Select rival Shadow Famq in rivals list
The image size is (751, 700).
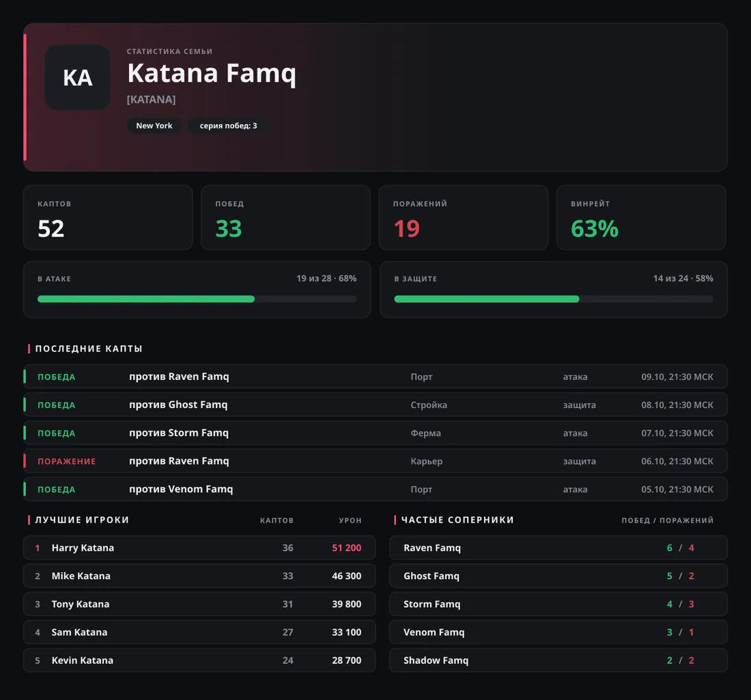(558, 660)
